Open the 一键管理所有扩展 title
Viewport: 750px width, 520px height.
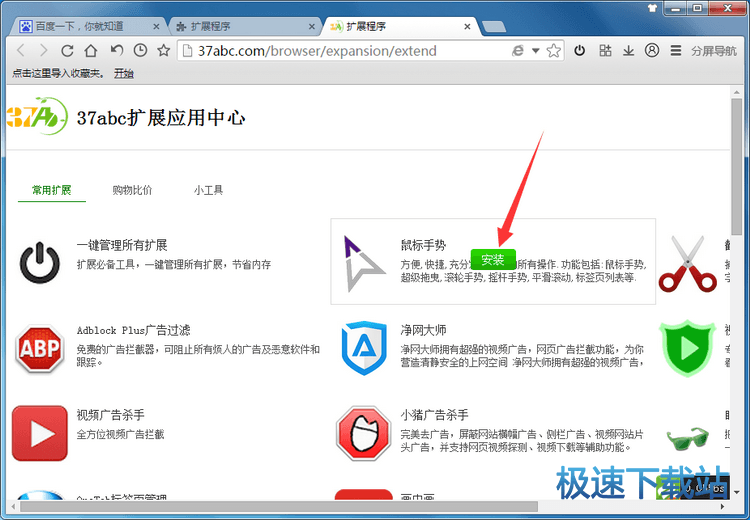coord(122,245)
